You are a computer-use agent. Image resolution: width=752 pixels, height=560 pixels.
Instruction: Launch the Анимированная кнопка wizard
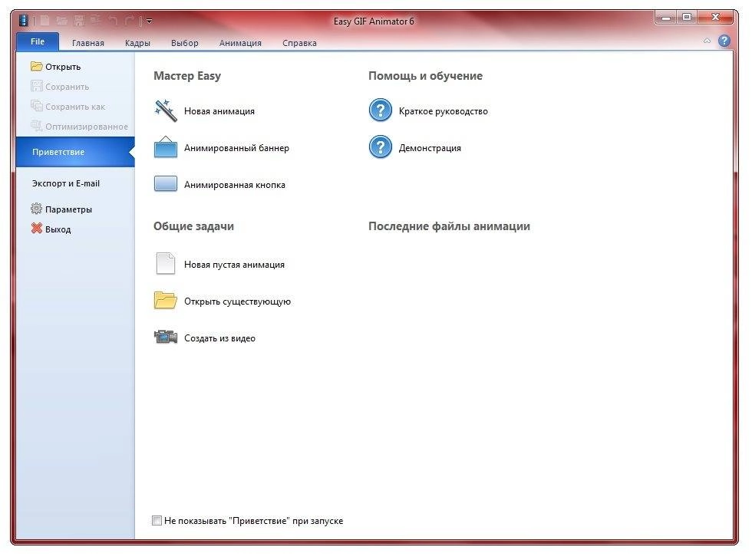(219, 185)
